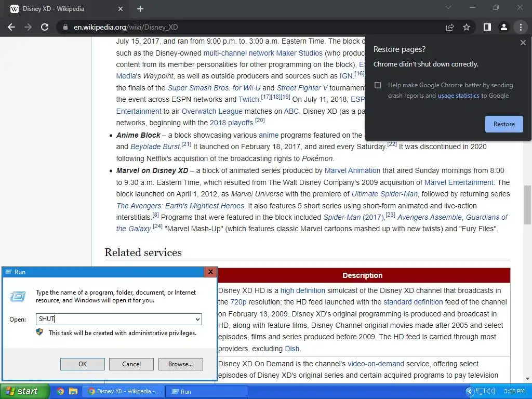Screen dimensions: 532x399
Task: Open Super Smash Bros. for Wii U link
Action: pyautogui.click(x=214, y=88)
